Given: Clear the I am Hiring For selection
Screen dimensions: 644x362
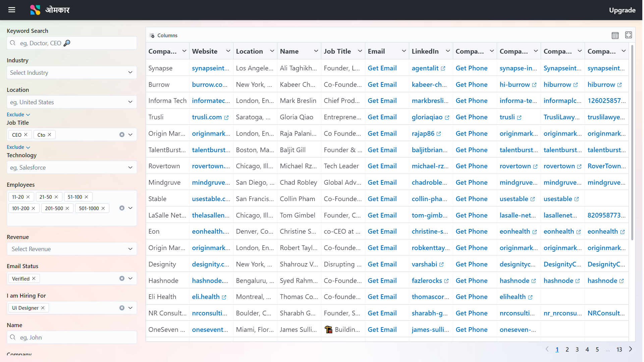Looking at the screenshot, I should click(122, 308).
